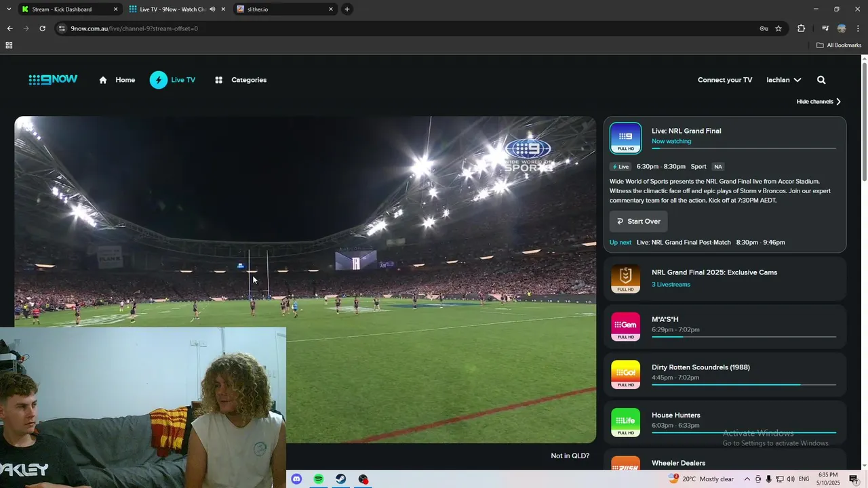Open the media controls icon
The image size is (868, 488).
(x=825, y=28)
